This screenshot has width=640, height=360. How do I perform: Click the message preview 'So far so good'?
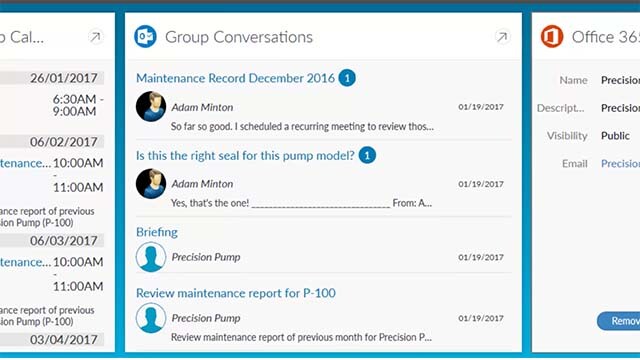click(302, 127)
